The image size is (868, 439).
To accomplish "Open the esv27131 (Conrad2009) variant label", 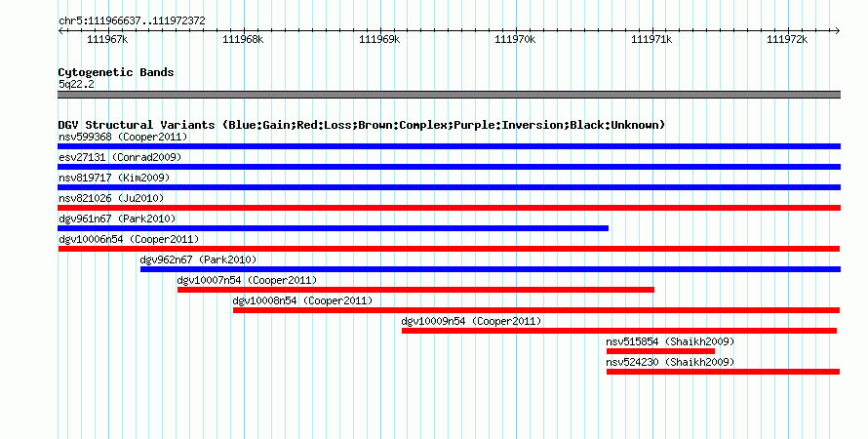I will 120,157.
